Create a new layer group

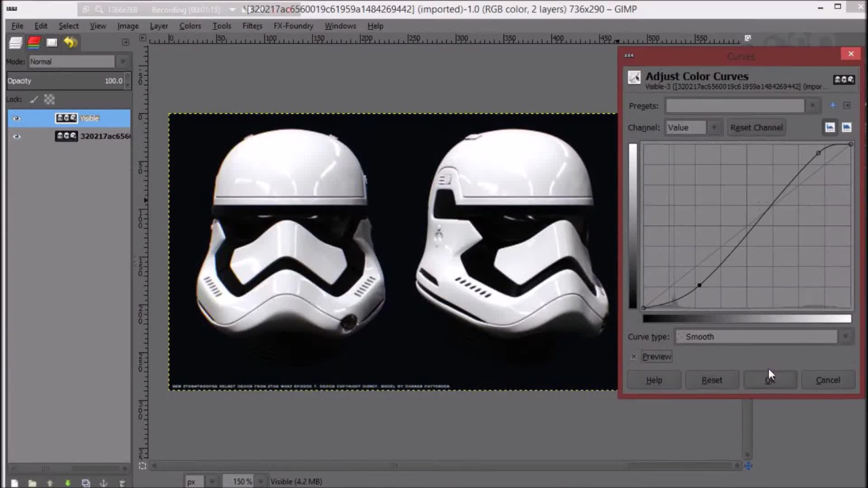pos(32,483)
